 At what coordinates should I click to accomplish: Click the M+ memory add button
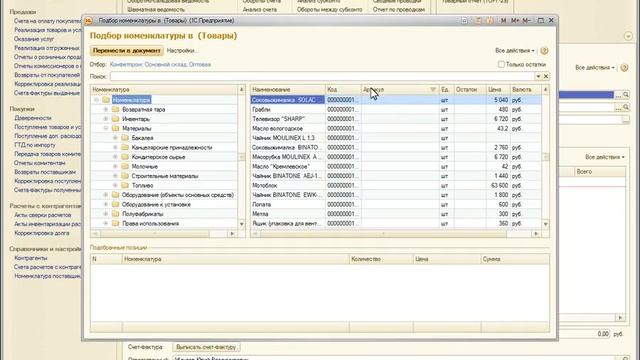515,20
